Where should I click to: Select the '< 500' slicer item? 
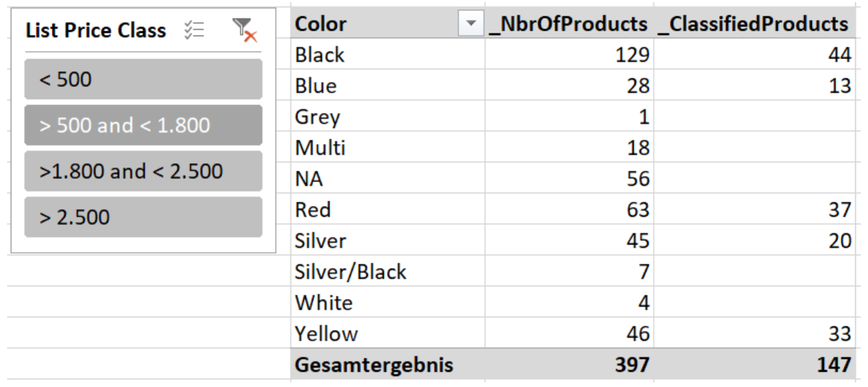[x=143, y=79]
